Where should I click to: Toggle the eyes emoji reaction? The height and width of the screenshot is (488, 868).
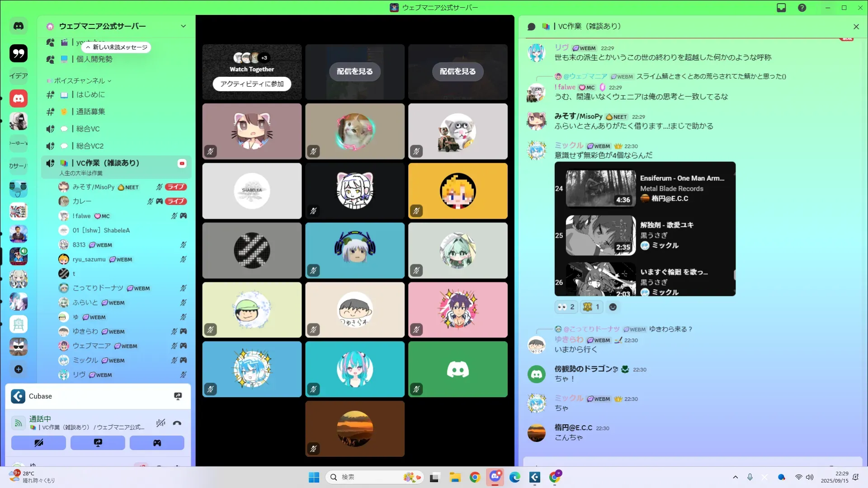click(x=566, y=307)
